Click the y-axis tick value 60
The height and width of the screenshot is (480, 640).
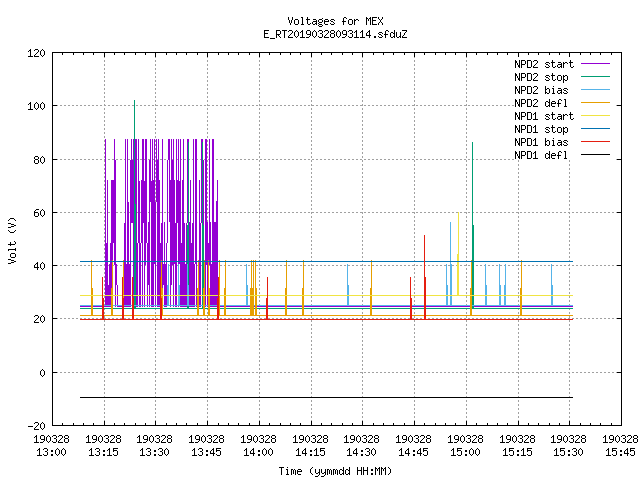[39, 213]
